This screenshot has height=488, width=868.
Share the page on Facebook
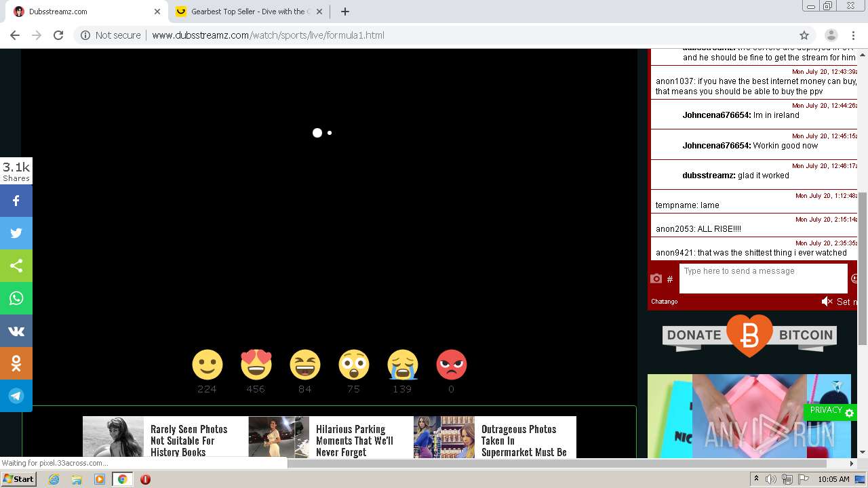[16, 201]
